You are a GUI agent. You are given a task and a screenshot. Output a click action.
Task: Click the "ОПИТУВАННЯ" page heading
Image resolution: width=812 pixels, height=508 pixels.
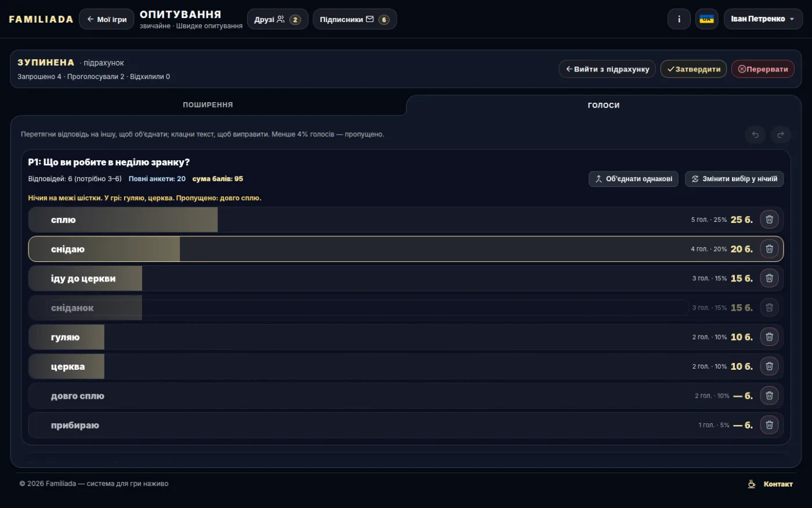(180, 15)
